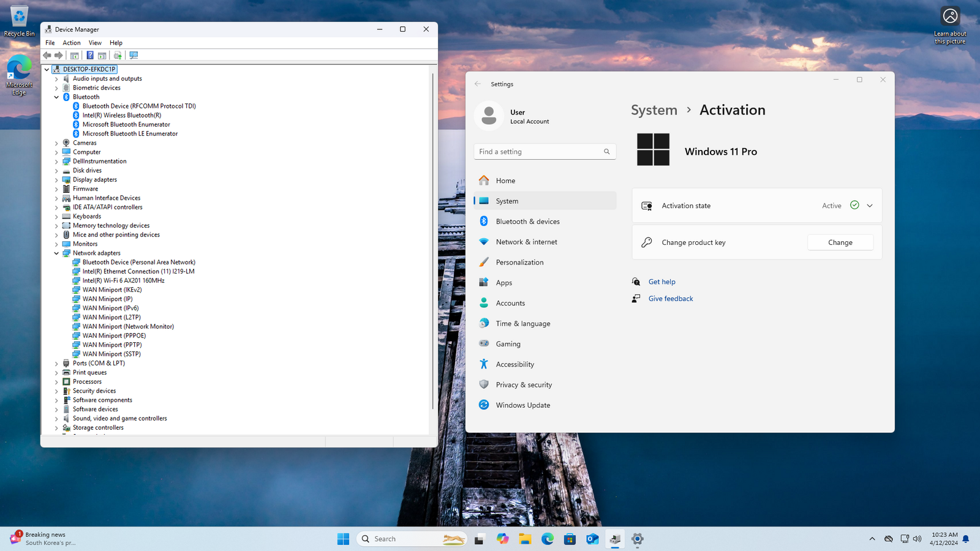The image size is (980, 551).
Task: Open Gaming settings page
Action: 545,344
